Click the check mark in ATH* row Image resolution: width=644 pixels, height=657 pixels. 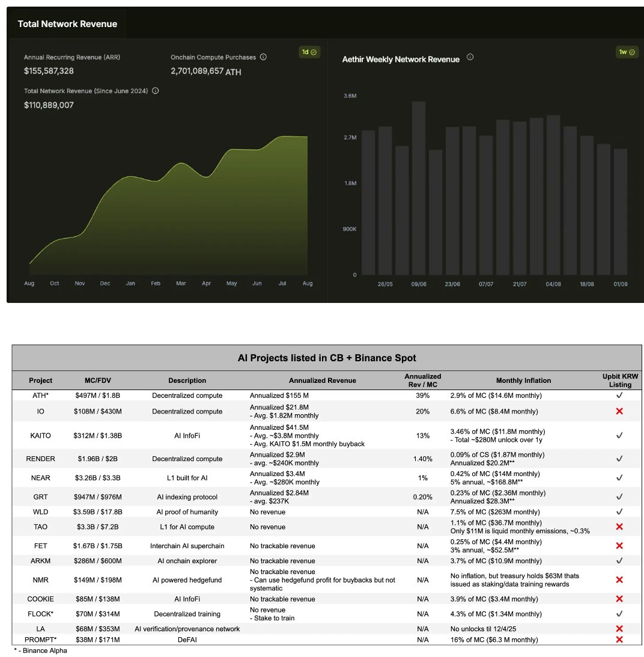point(620,395)
